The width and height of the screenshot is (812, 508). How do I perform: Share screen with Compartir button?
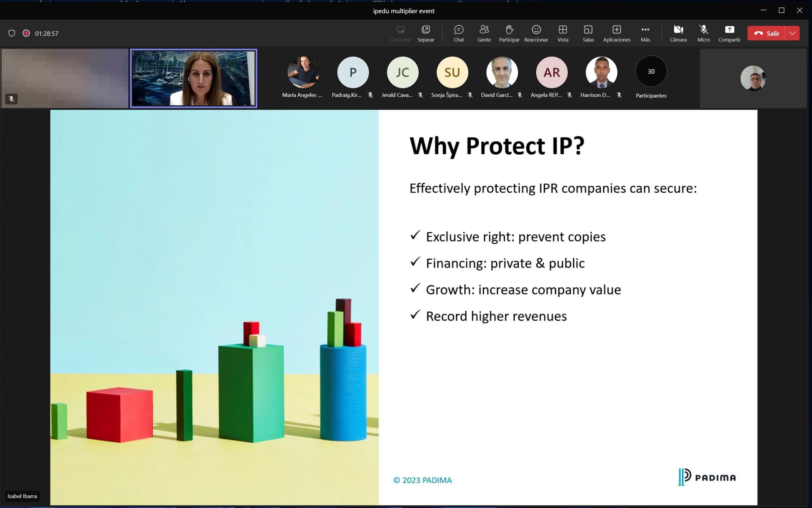click(729, 33)
